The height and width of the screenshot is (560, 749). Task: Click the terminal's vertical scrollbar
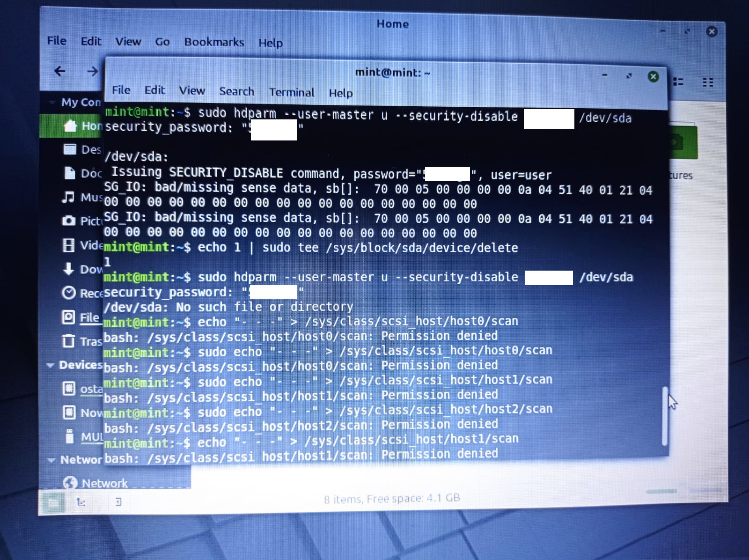[x=664, y=416]
